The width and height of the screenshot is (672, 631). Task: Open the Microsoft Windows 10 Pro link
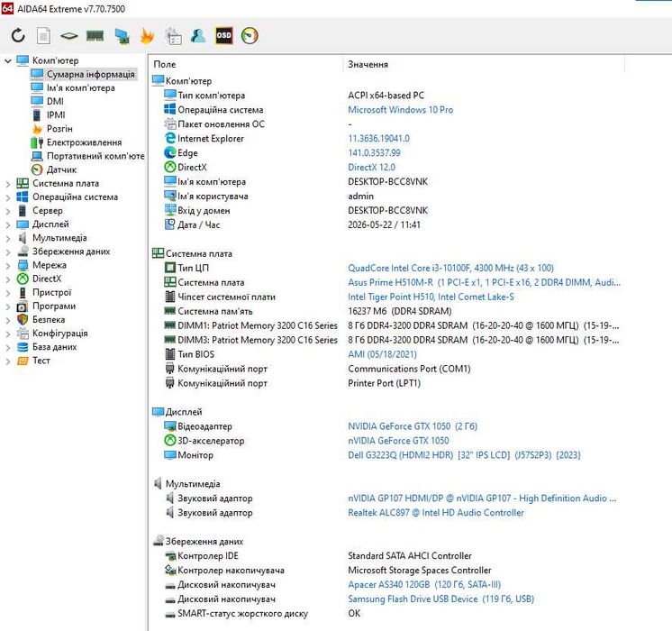400,110
